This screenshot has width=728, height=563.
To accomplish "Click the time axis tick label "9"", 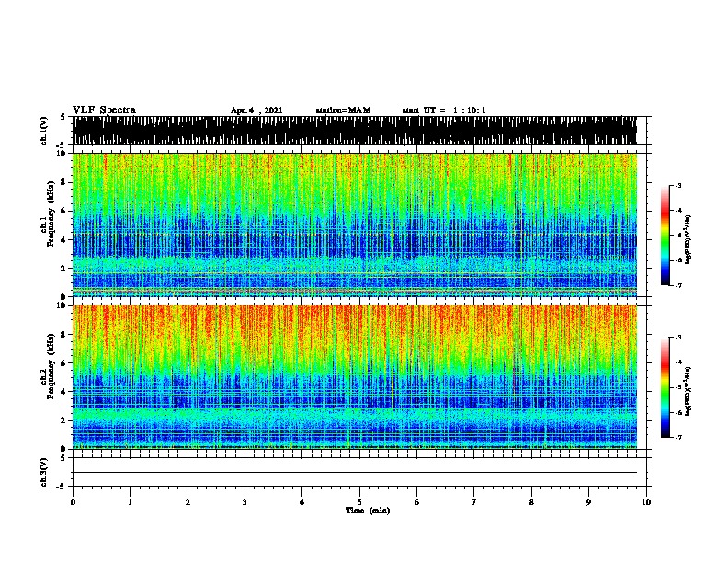I will click(x=588, y=502).
